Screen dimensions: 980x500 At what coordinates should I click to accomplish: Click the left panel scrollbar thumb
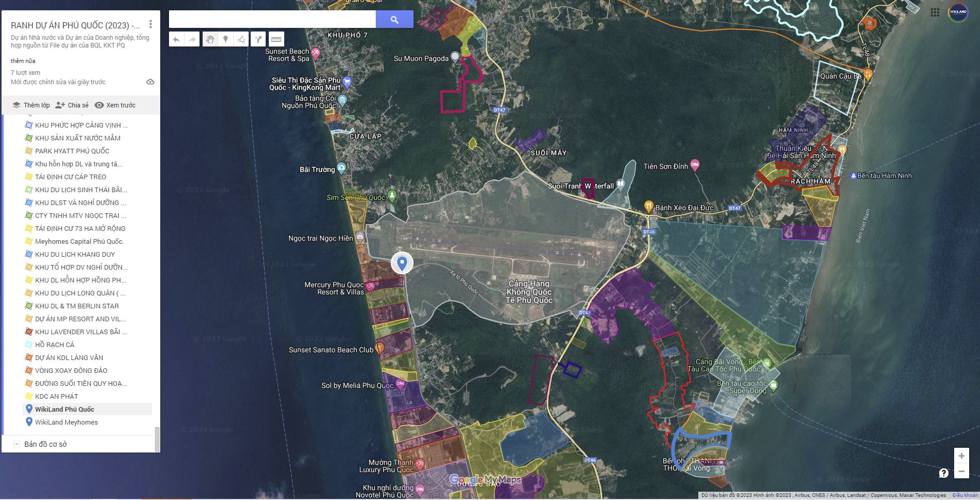click(x=157, y=439)
